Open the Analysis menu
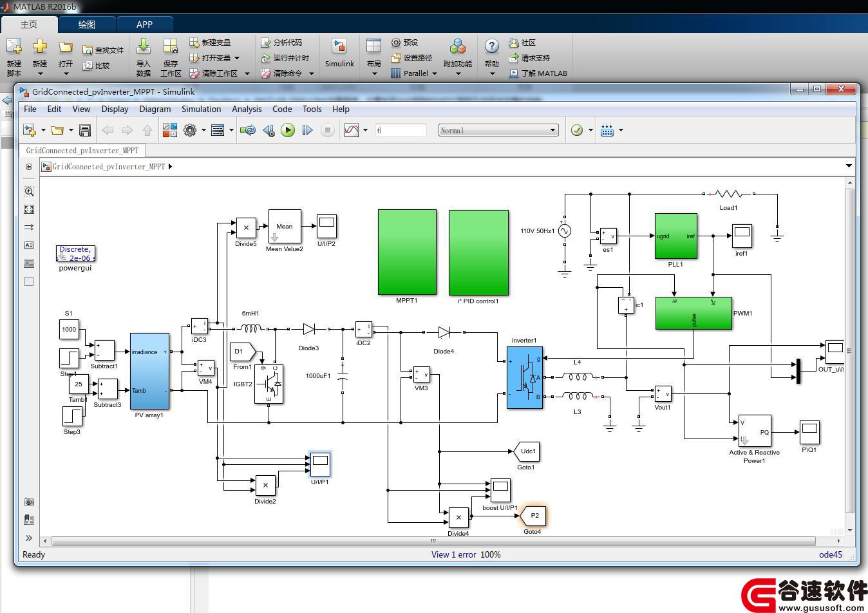The height and width of the screenshot is (613, 868). [247, 109]
